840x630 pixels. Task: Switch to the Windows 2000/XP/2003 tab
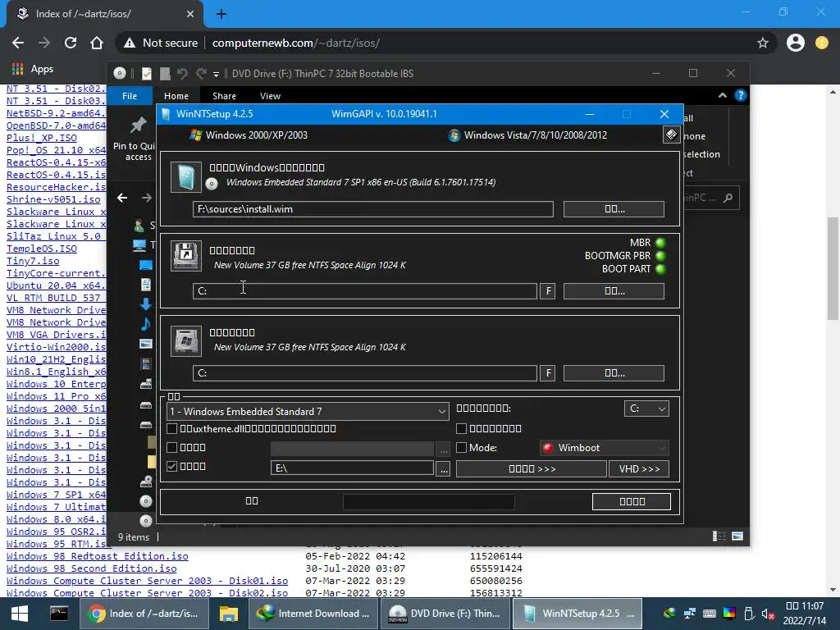coord(249,135)
